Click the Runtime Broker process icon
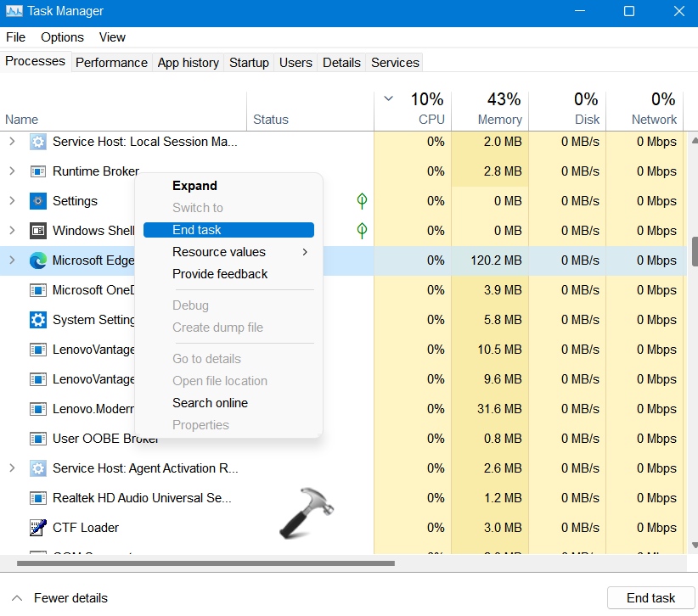The width and height of the screenshot is (698, 616). click(38, 171)
